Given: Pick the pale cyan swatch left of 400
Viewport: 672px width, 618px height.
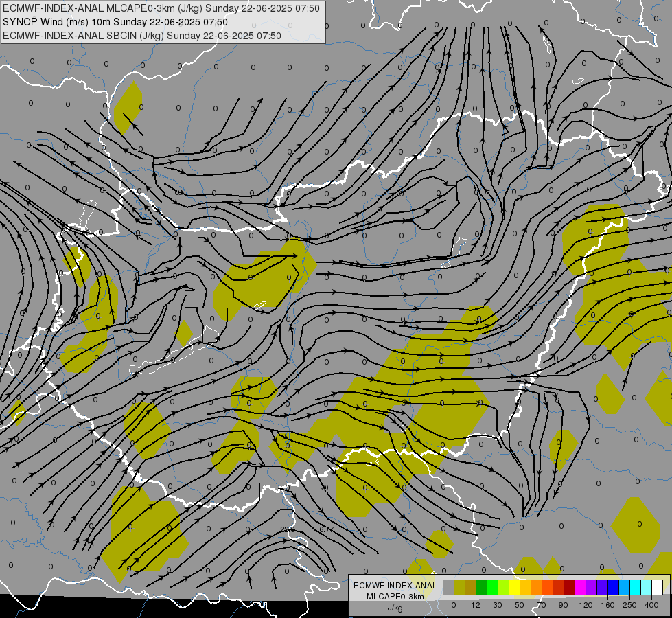Looking at the screenshot, I should [647, 587].
